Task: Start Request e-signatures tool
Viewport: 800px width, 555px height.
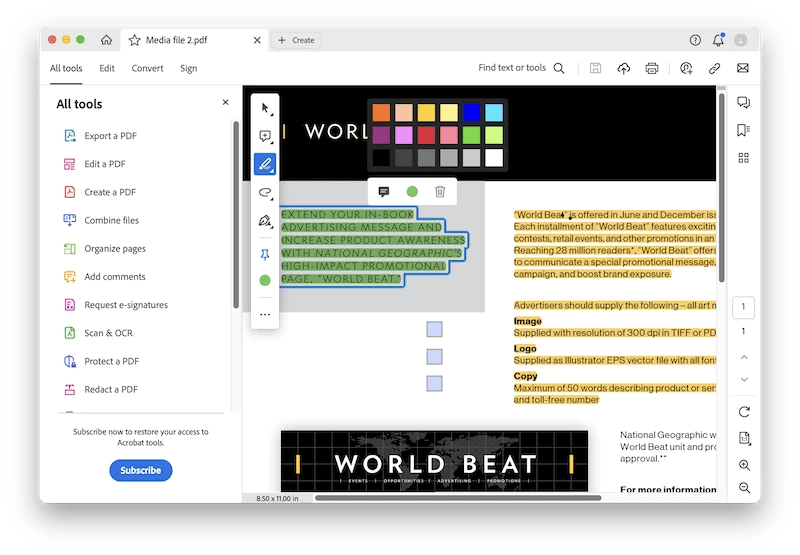Action: click(115, 305)
